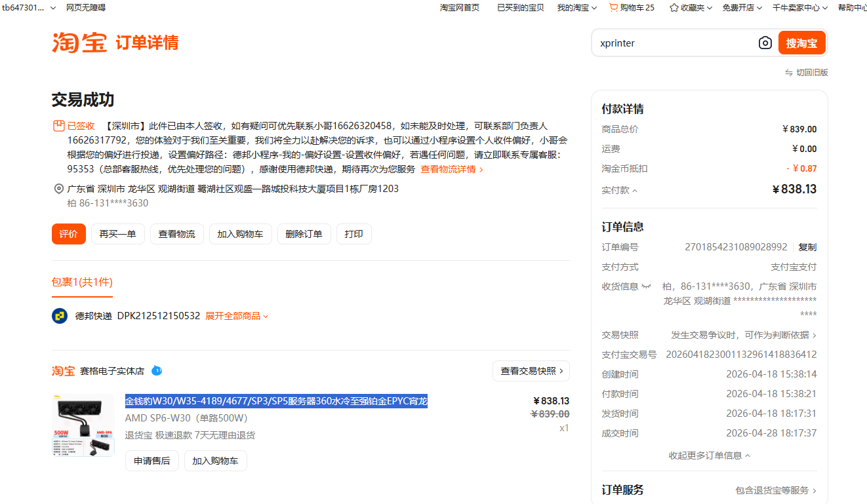Toggle the eye icon to reveal shipping info

click(x=646, y=286)
